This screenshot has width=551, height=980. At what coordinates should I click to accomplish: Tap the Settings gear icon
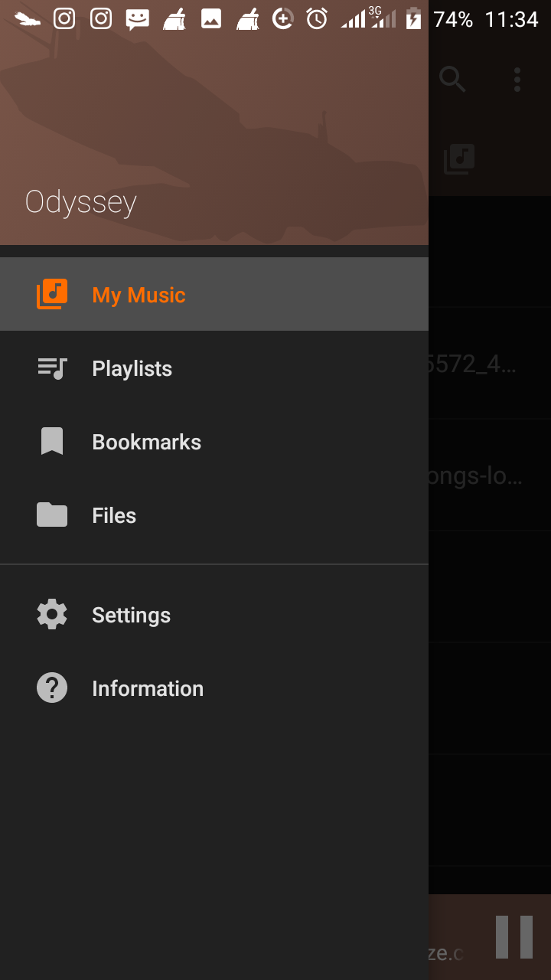tap(52, 615)
